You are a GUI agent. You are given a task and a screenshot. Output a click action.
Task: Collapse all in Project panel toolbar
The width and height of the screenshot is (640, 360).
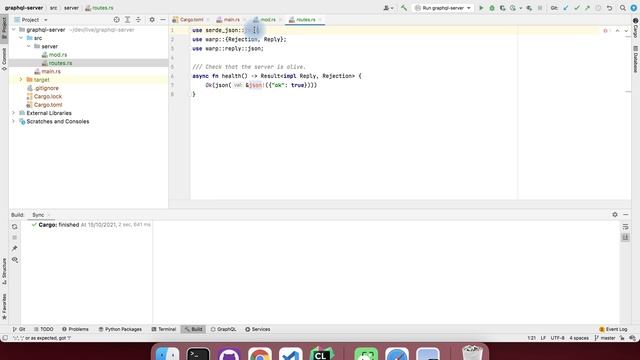pos(138,20)
